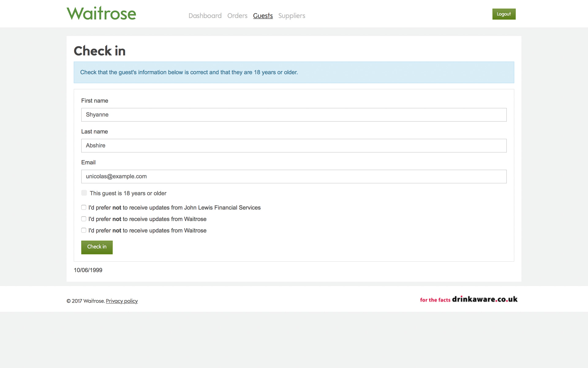The width and height of the screenshot is (588, 368).
Task: Click the date text 10/06/1999
Action: pos(88,270)
